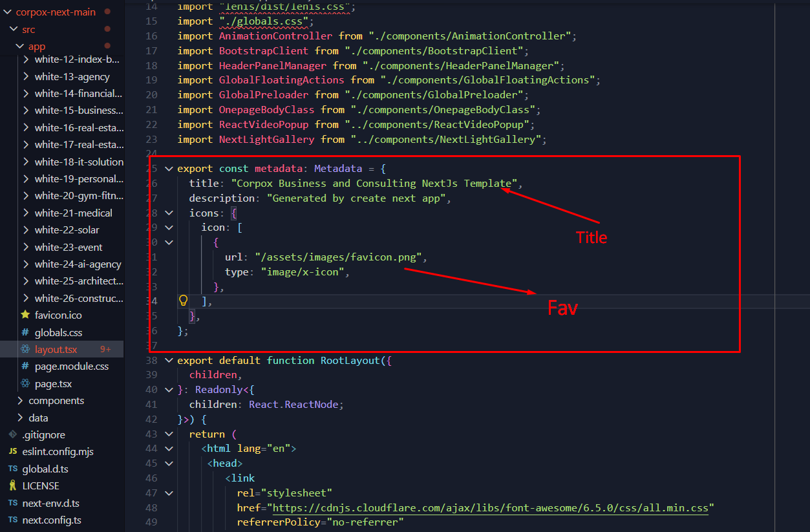This screenshot has height=532, width=810.
Task: Click the NextLightGallery import name
Action: pyautogui.click(x=266, y=139)
